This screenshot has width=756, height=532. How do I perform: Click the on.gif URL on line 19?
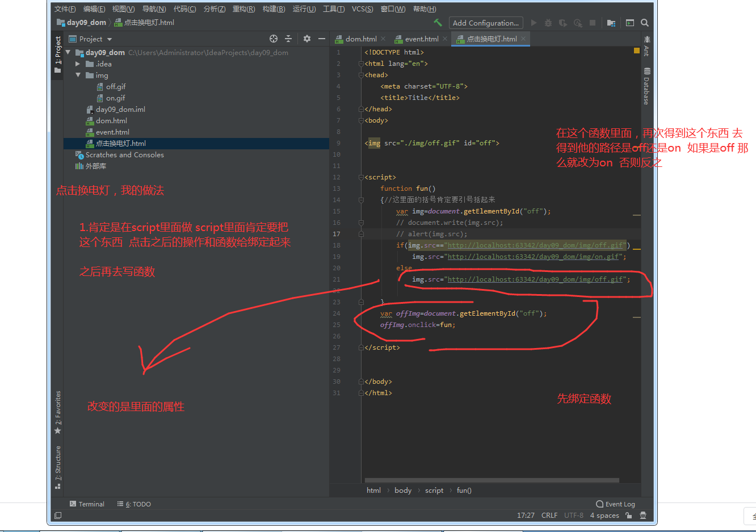(x=534, y=257)
